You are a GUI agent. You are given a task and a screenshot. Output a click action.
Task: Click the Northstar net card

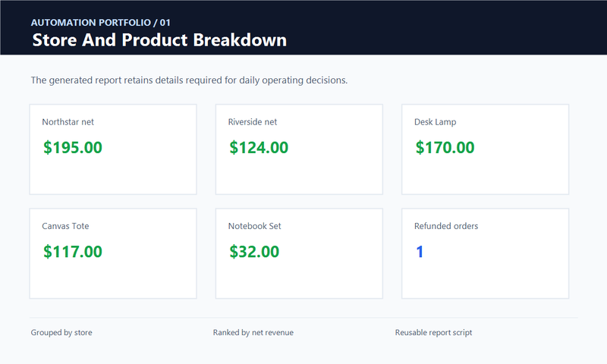tap(113, 149)
